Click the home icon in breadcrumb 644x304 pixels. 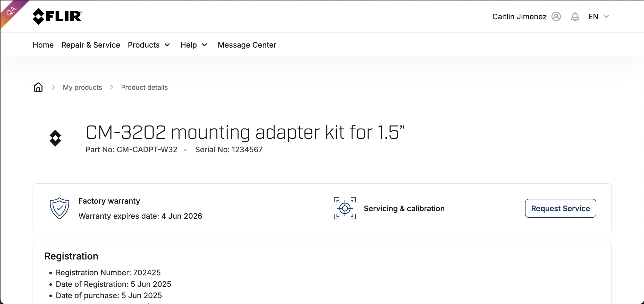[x=38, y=87]
